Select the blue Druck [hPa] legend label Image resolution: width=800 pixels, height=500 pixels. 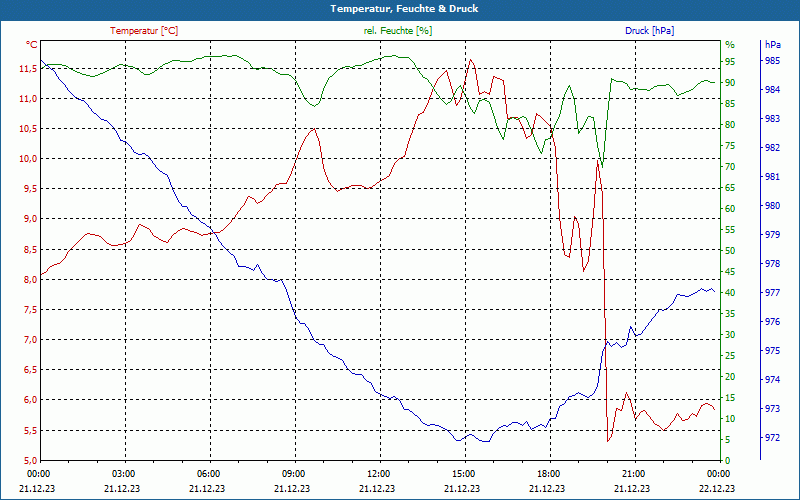pyautogui.click(x=649, y=31)
